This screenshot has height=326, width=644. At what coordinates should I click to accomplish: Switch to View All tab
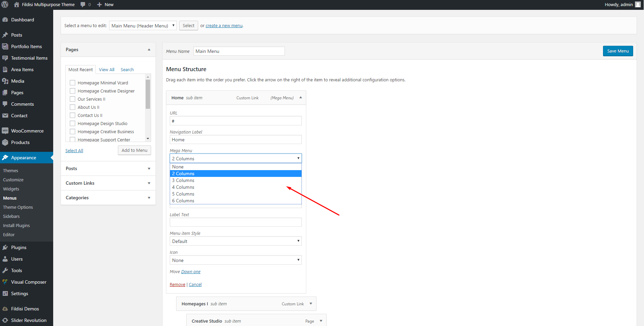[x=107, y=69]
